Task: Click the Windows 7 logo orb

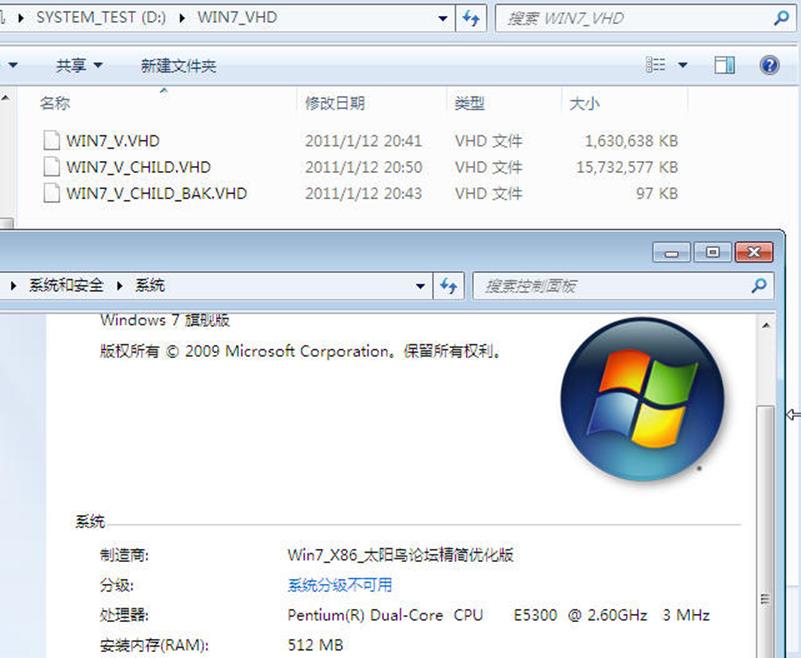Action: coord(642,398)
